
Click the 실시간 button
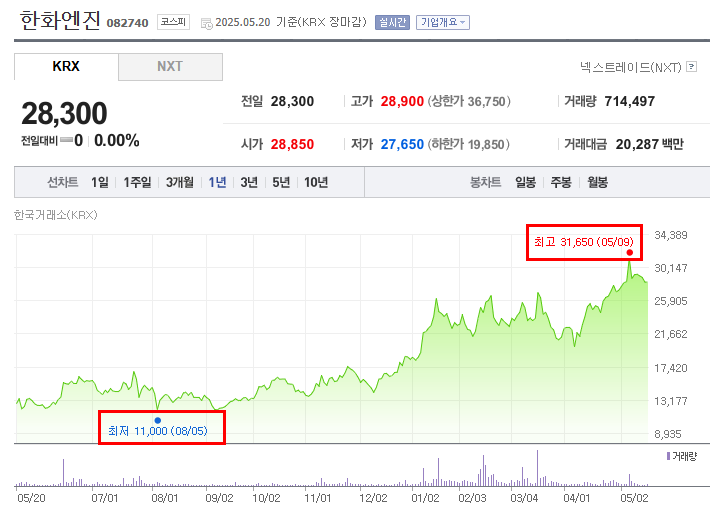[392, 22]
